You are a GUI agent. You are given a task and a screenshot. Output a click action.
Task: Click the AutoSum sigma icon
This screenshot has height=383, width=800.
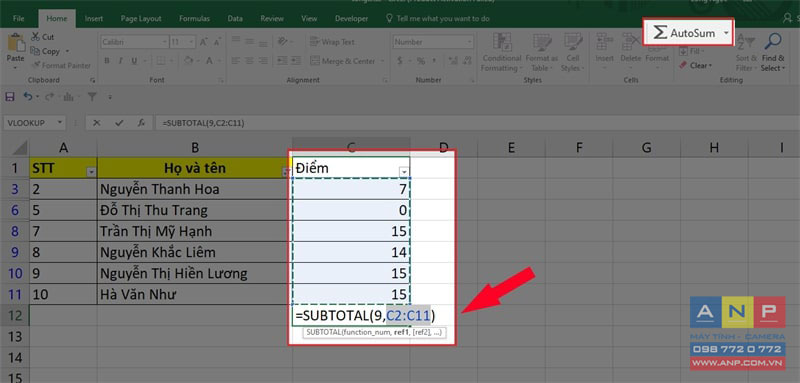(661, 33)
